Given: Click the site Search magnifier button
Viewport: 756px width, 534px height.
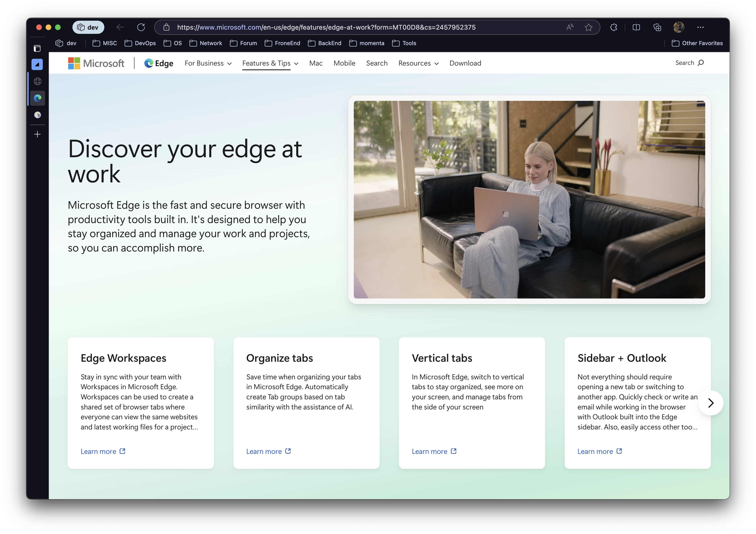Looking at the screenshot, I should coord(689,63).
